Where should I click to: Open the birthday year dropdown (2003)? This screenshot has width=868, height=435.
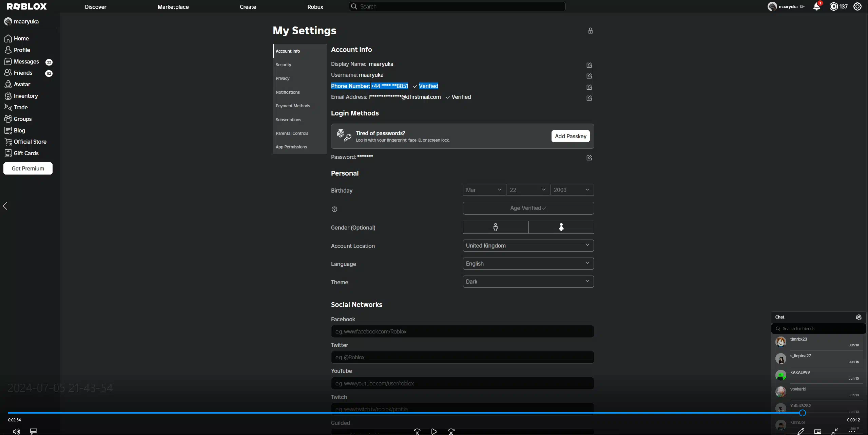[x=572, y=190]
